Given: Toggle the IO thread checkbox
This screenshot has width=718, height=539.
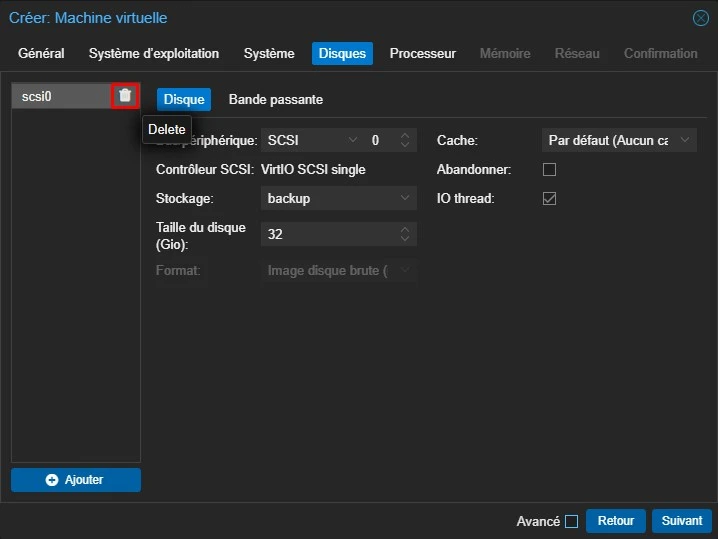Looking at the screenshot, I should [x=549, y=198].
